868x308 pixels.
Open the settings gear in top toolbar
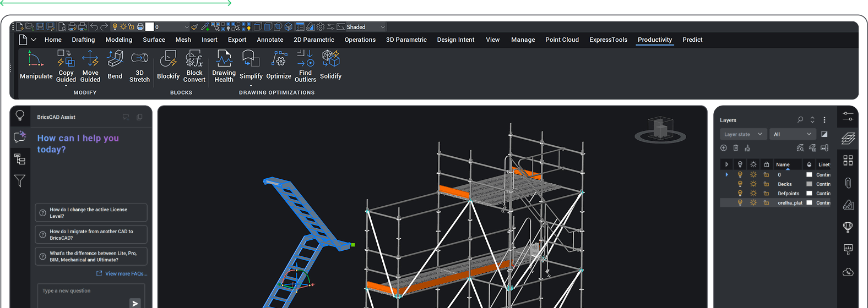321,26
